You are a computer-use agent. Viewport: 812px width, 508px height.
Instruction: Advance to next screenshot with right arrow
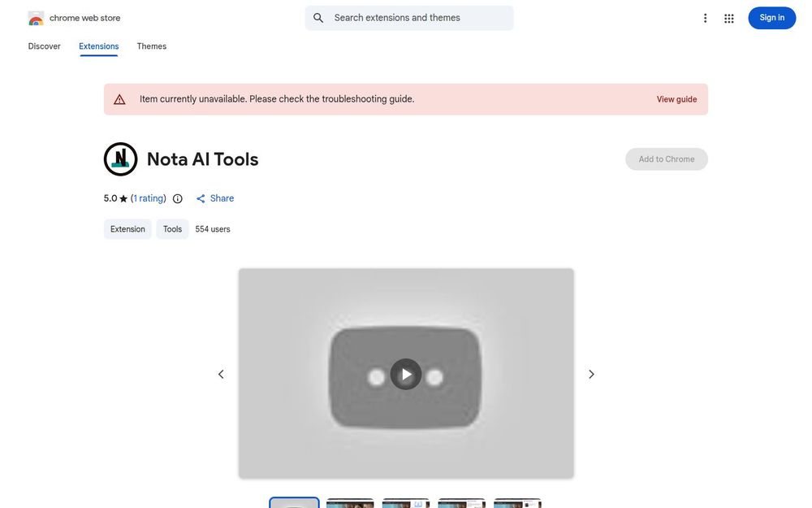[591, 374]
